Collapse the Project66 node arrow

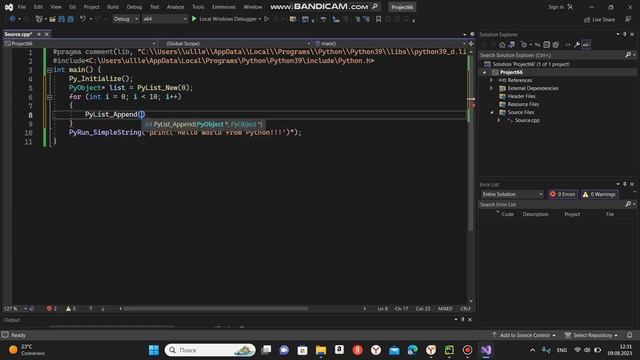(x=485, y=72)
